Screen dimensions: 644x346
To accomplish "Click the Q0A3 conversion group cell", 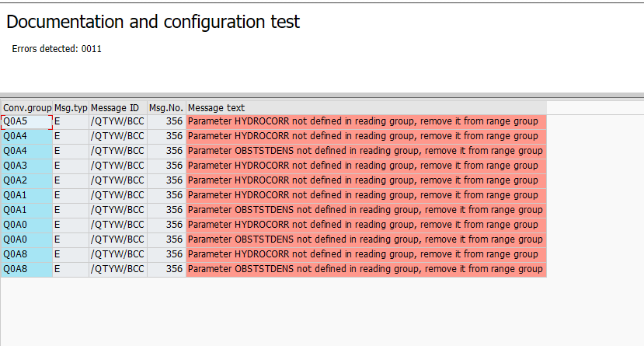I will click(x=26, y=166).
